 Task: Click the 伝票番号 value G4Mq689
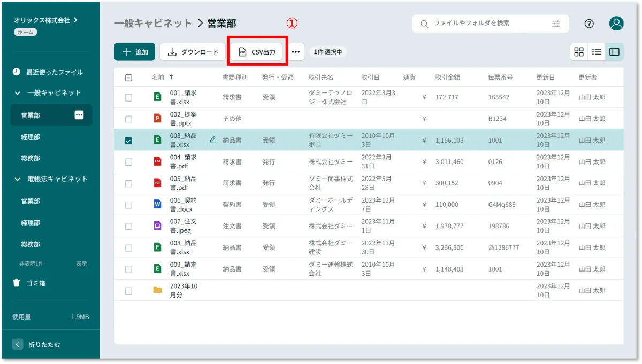point(502,205)
